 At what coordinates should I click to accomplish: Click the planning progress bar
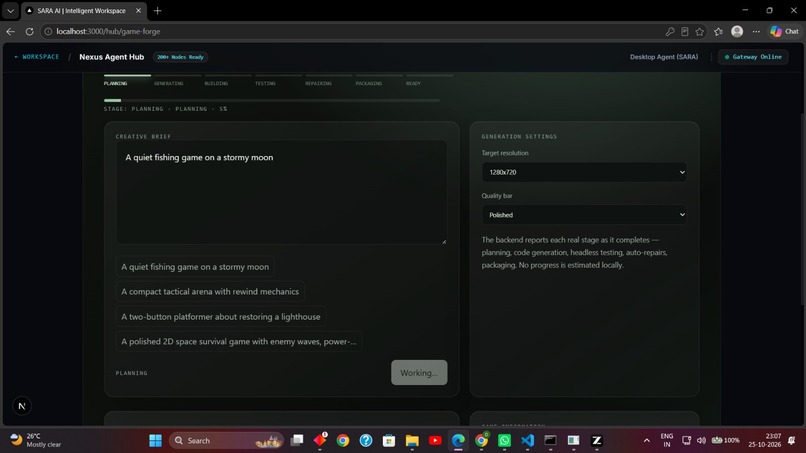tap(272, 100)
